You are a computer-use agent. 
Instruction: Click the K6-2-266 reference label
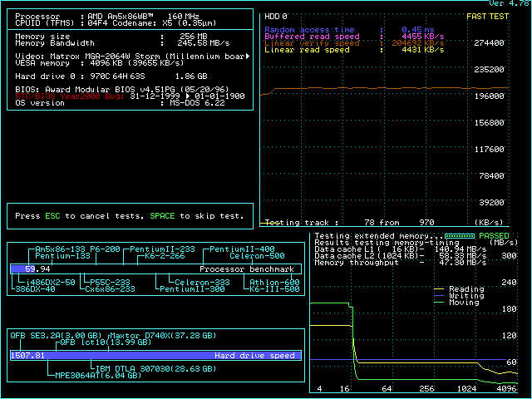click(x=165, y=256)
